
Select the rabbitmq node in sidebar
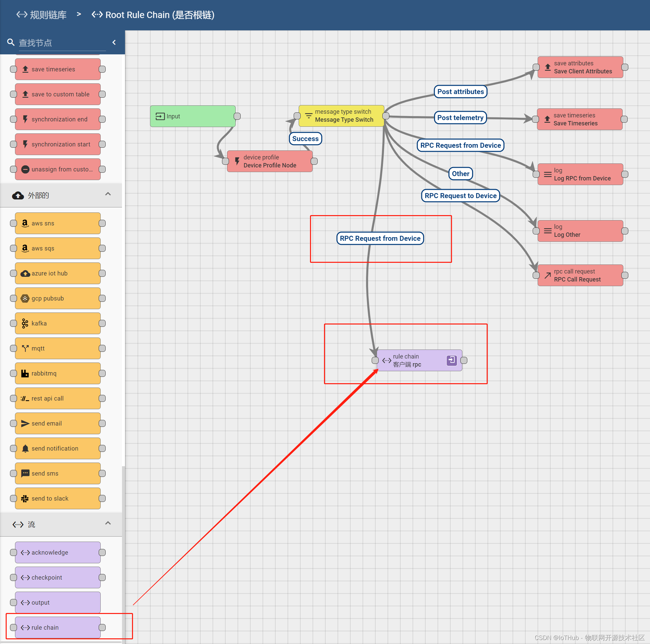(57, 373)
